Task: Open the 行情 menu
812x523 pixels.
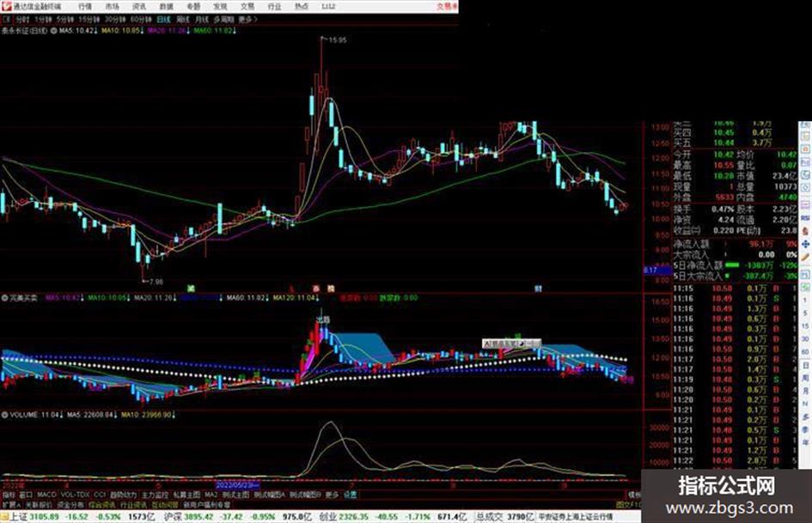Action: 85,6
